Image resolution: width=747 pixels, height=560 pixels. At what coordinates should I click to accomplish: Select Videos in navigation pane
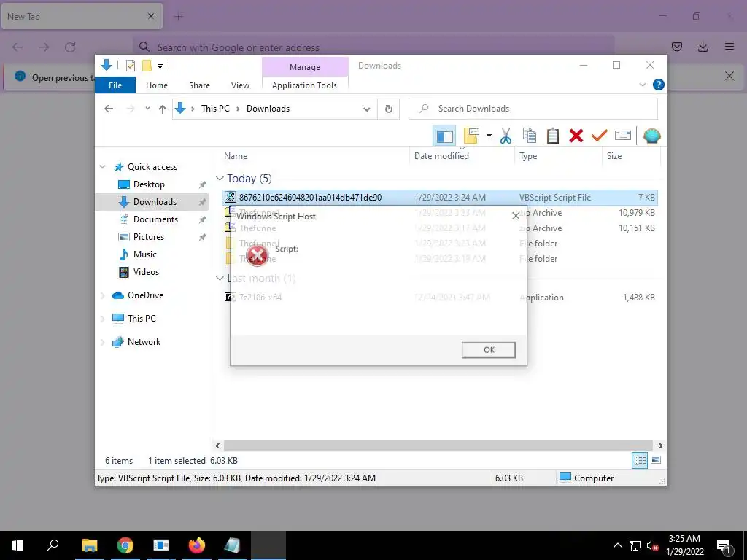coord(146,272)
